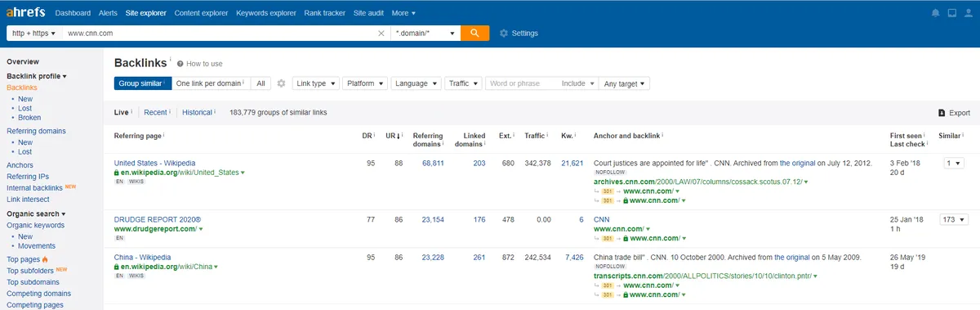Open Anchors in the sidebar

[20, 165]
